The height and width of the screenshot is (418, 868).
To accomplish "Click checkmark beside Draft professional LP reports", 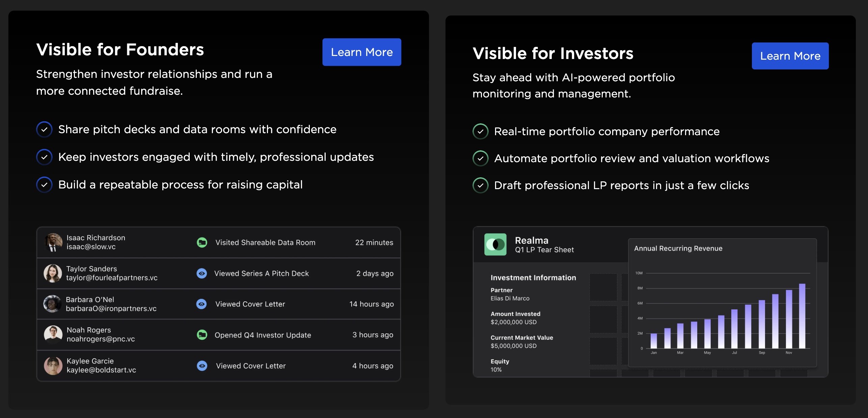I will [x=480, y=185].
